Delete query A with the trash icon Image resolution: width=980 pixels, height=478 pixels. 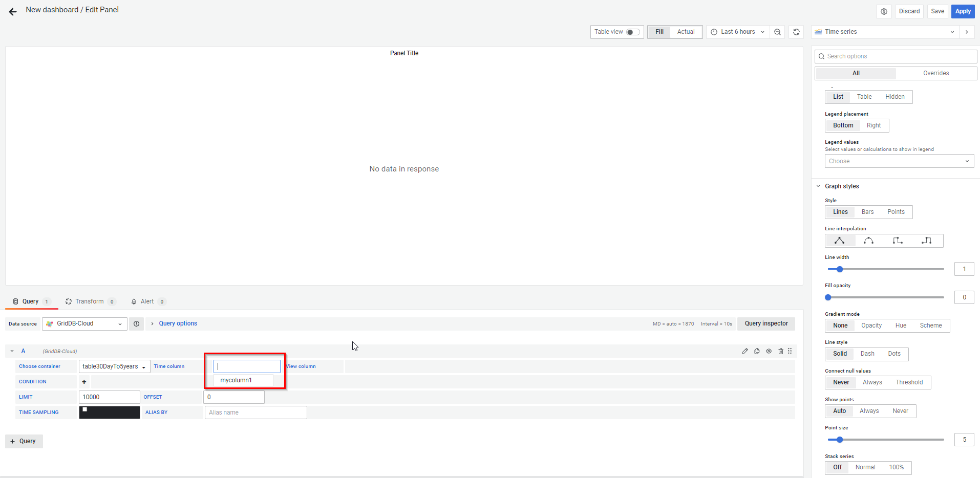coord(781,351)
